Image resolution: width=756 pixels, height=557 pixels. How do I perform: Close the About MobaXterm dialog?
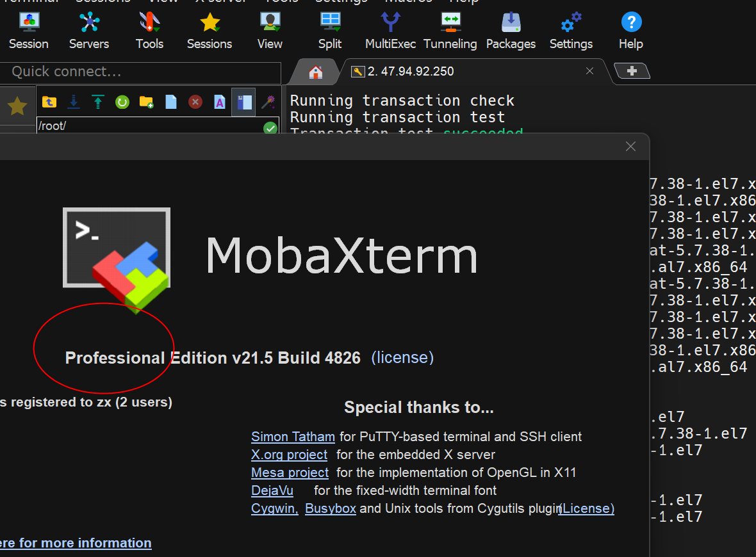pos(630,147)
